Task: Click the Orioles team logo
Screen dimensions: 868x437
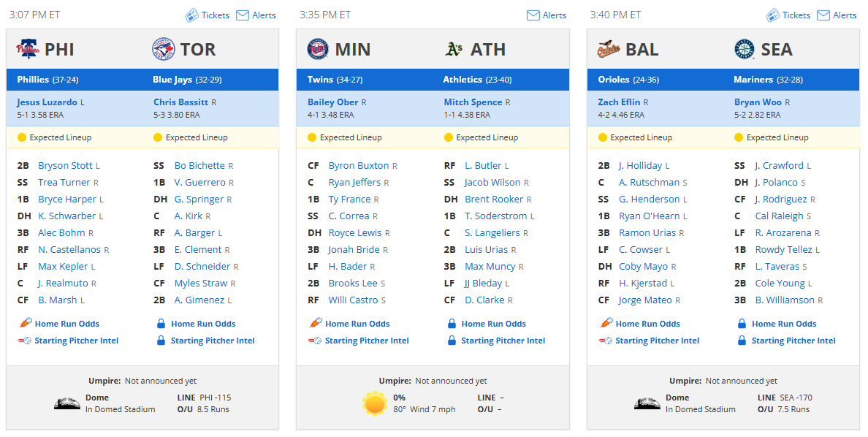Action: pyautogui.click(x=609, y=49)
